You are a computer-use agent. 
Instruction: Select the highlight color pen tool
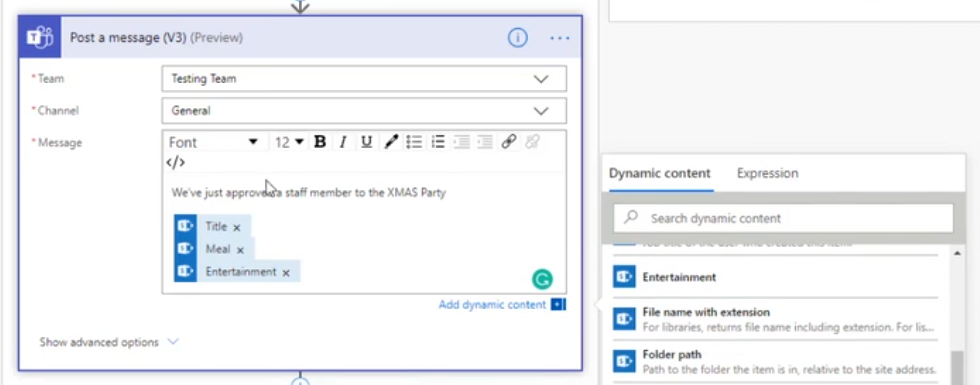pos(391,142)
